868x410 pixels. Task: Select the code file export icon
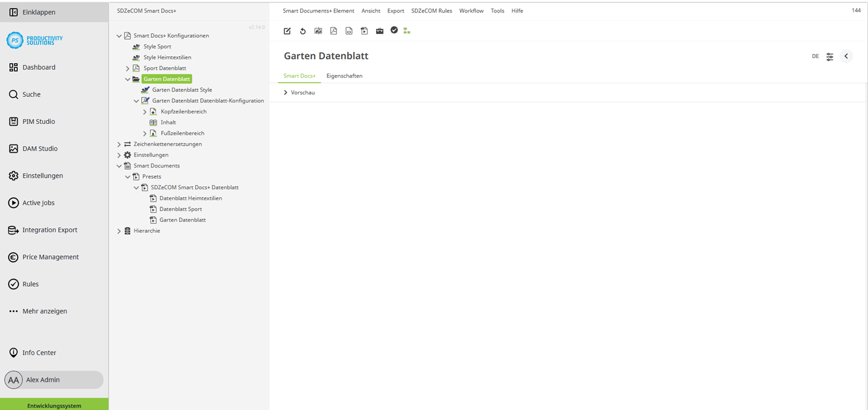pos(349,31)
